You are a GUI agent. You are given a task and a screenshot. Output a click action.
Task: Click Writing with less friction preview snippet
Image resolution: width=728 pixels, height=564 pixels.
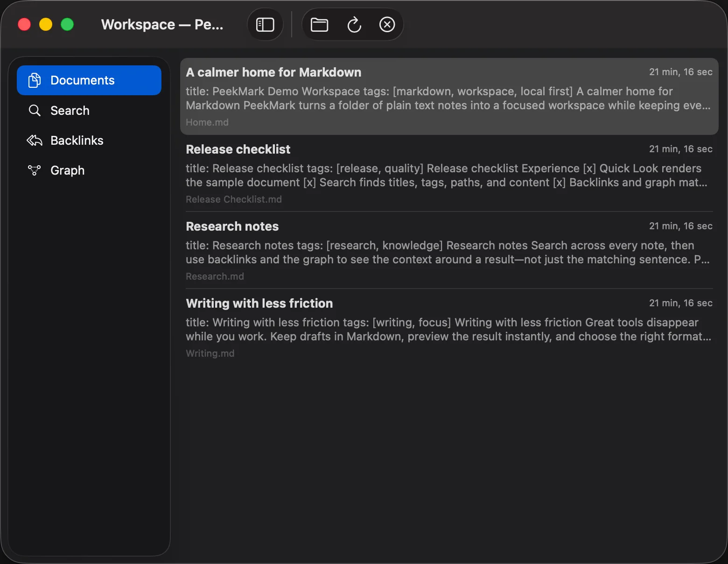[x=448, y=330]
